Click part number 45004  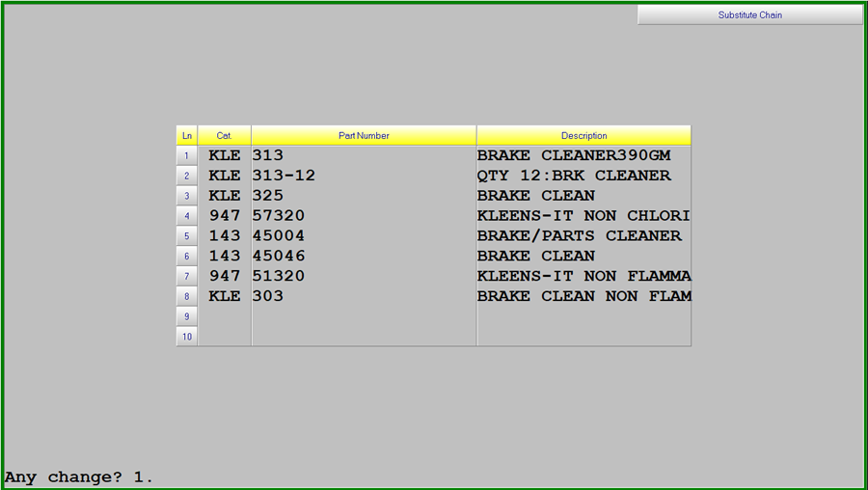279,236
